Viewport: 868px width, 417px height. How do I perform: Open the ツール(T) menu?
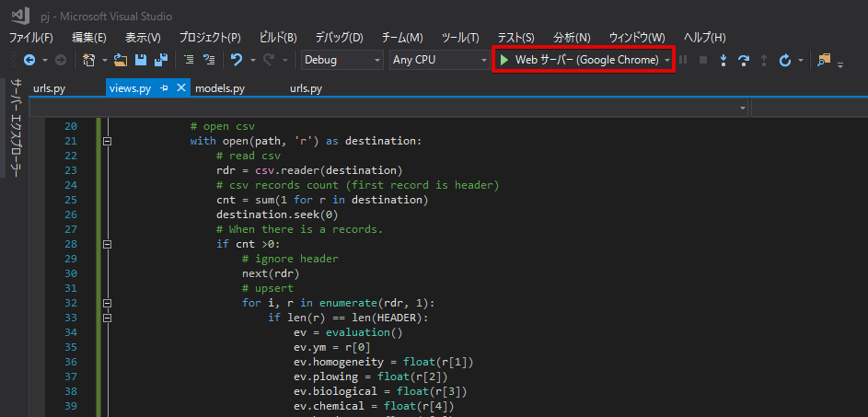coord(460,38)
